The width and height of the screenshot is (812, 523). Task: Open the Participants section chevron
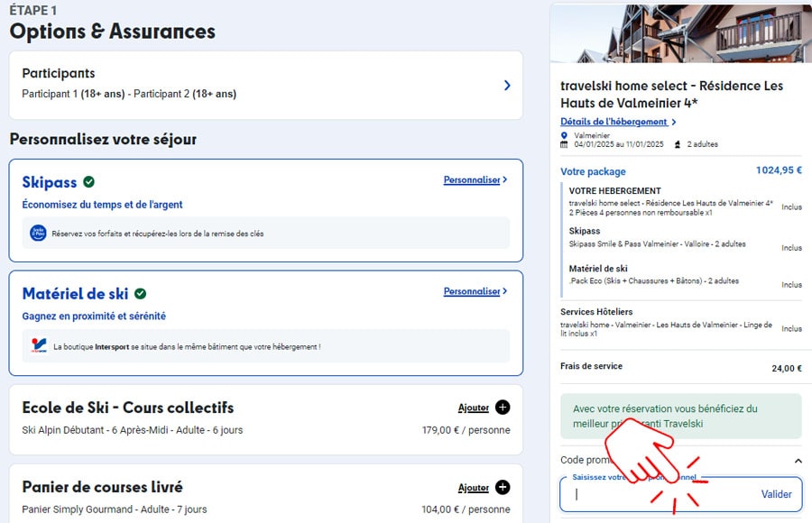point(507,86)
